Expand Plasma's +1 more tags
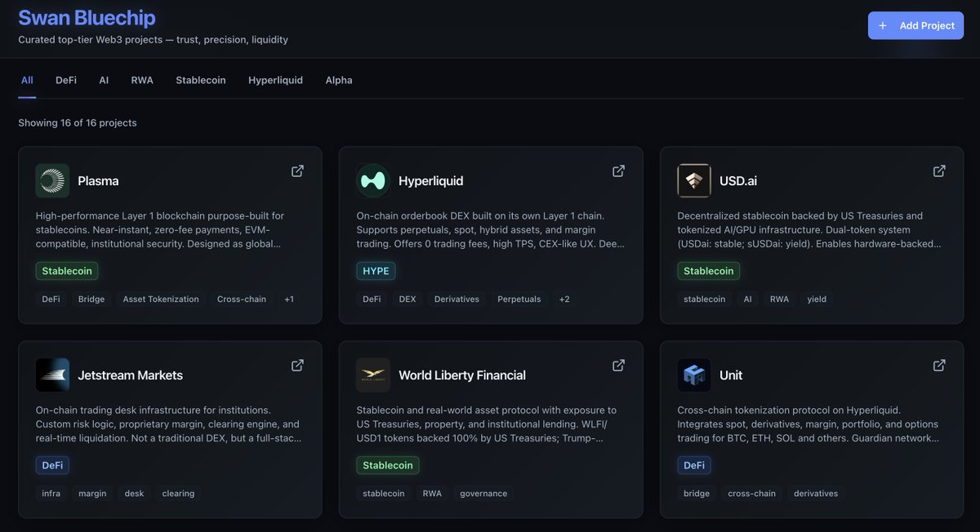Image resolution: width=980 pixels, height=532 pixels. 289,299
